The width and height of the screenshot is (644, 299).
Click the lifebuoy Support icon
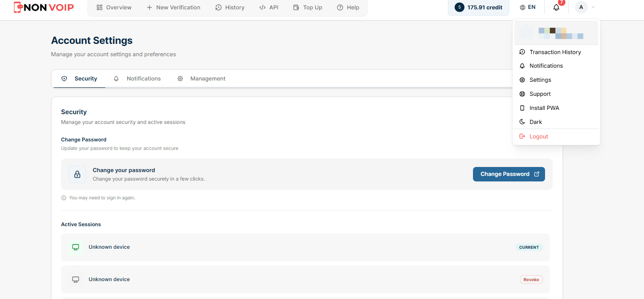pos(522,94)
